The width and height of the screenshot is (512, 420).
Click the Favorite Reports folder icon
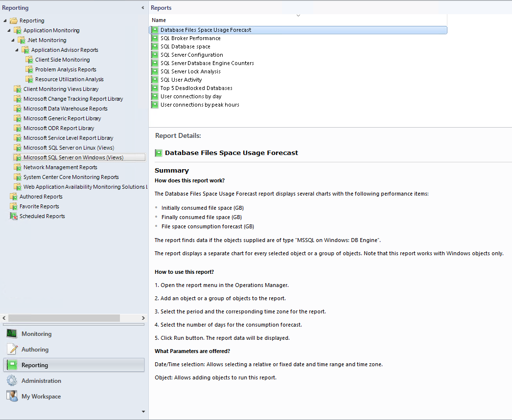point(13,206)
